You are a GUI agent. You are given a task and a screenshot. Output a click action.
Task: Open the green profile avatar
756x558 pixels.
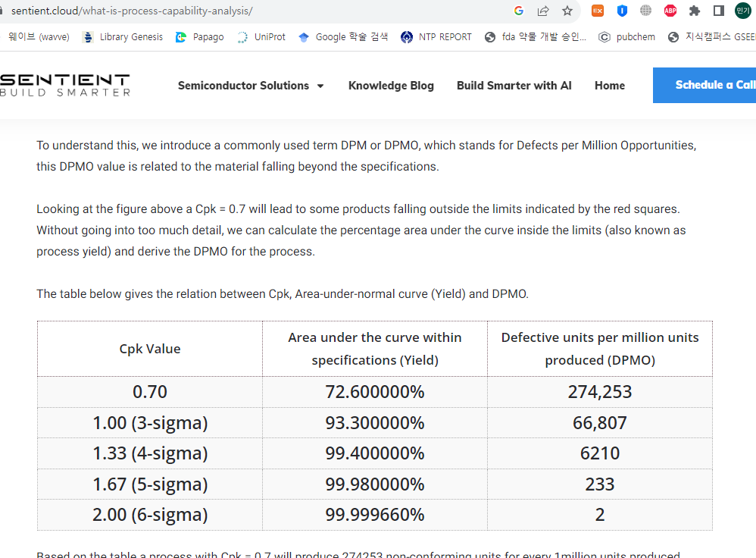(743, 11)
